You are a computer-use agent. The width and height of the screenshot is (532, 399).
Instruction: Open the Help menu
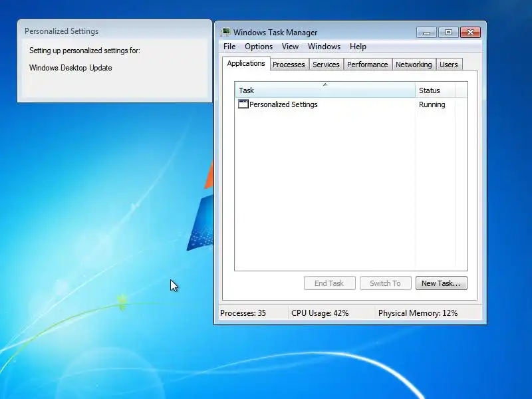tap(358, 47)
